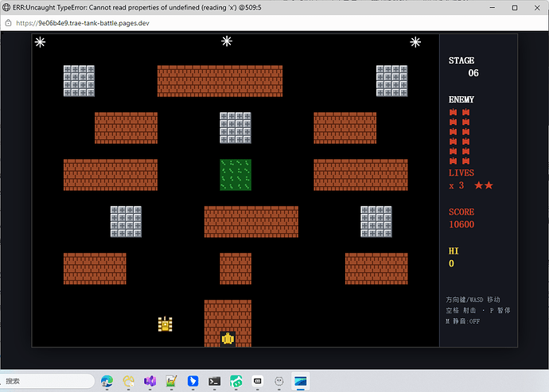The image size is (549, 392).
Task: Click the green forest tile
Action: (x=236, y=175)
